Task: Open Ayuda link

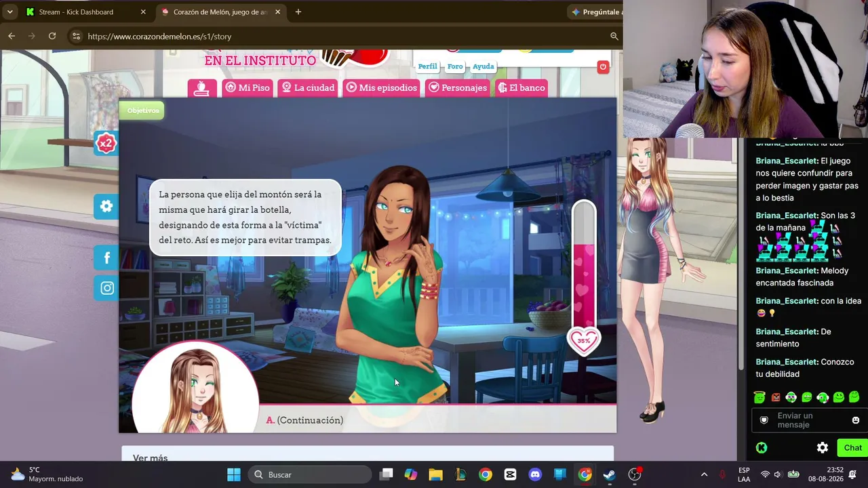Action: [483, 66]
